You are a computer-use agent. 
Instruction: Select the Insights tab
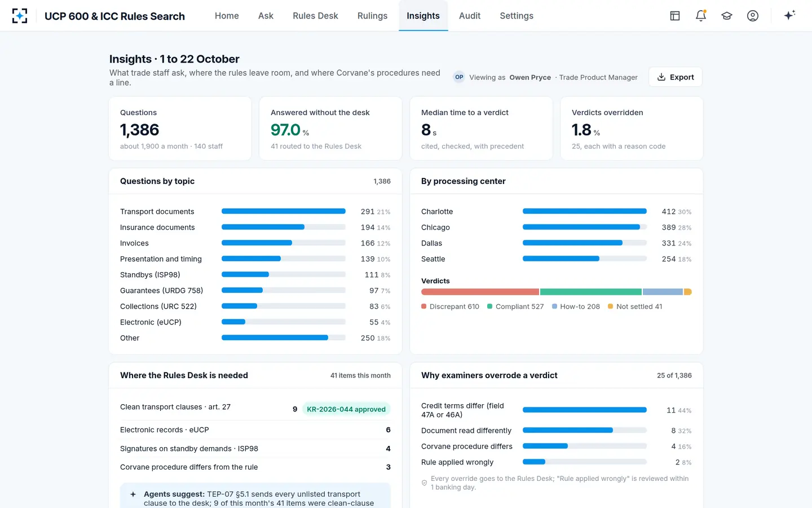pyautogui.click(x=423, y=16)
